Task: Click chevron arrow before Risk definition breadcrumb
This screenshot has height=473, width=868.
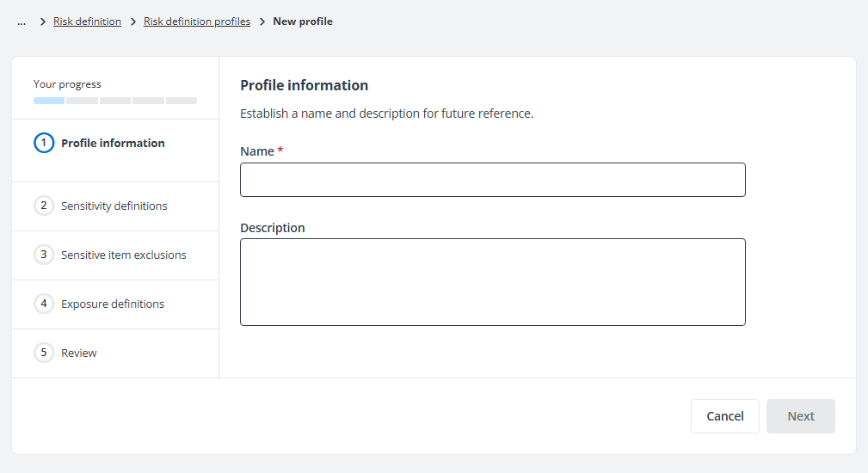Action: [43, 21]
